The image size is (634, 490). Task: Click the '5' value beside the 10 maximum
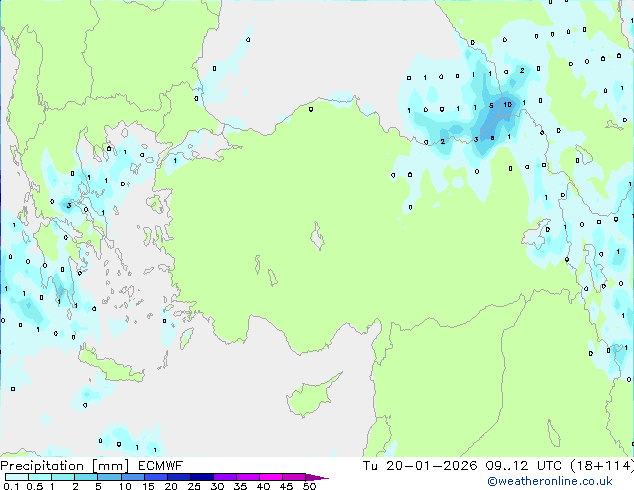click(x=491, y=106)
